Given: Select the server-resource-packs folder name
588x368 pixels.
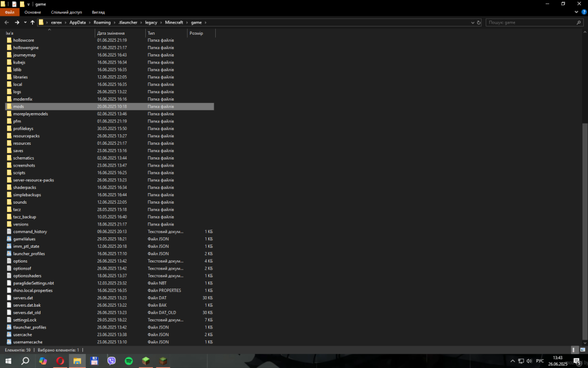Looking at the screenshot, I should (x=34, y=180).
